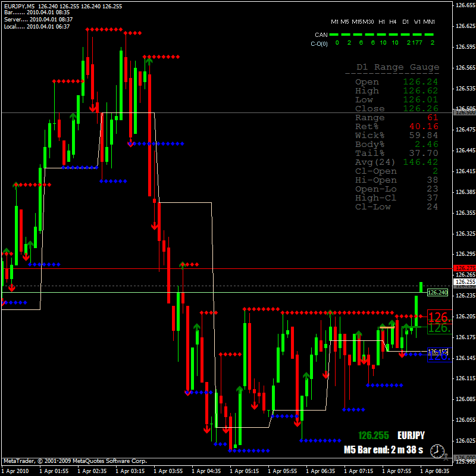The image size is (476, 476).
Task: Click the gauge High value 126.62
Action: pos(421,91)
